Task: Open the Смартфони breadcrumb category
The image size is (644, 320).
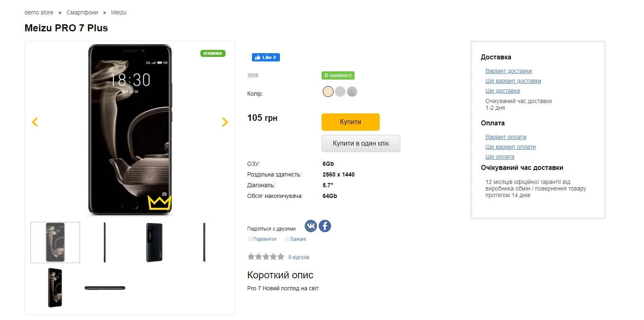Action: tap(82, 12)
